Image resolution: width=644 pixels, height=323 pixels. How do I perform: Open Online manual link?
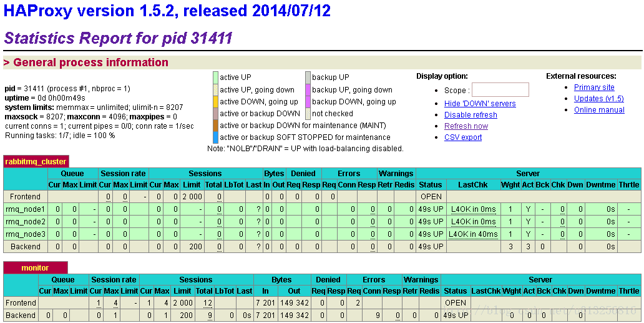point(599,110)
